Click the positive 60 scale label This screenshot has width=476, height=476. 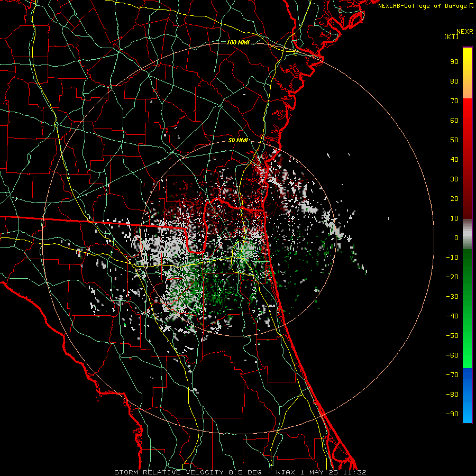(454, 120)
